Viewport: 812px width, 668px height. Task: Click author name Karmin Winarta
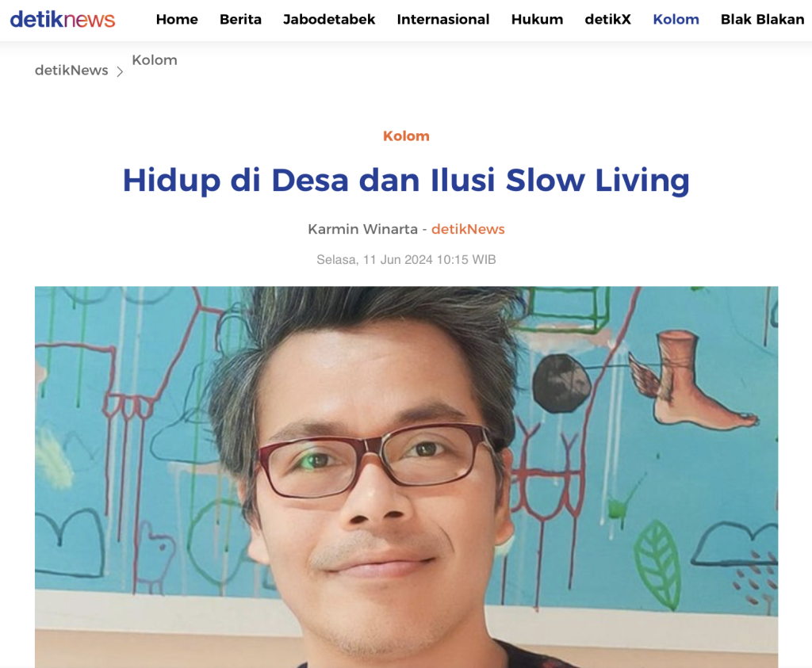(x=362, y=229)
